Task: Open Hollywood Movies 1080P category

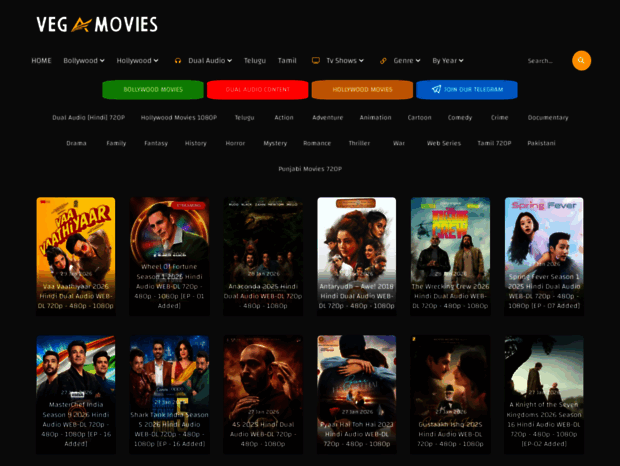Action: (179, 117)
